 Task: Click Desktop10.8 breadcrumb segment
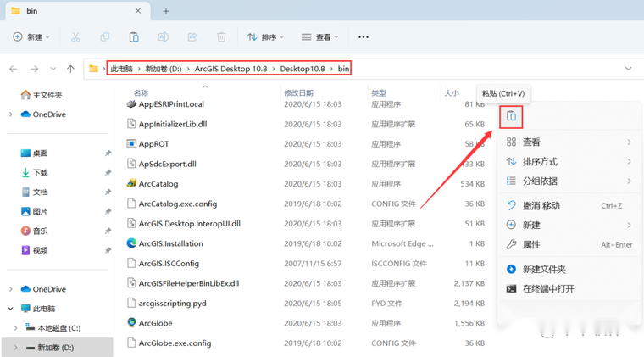click(303, 69)
